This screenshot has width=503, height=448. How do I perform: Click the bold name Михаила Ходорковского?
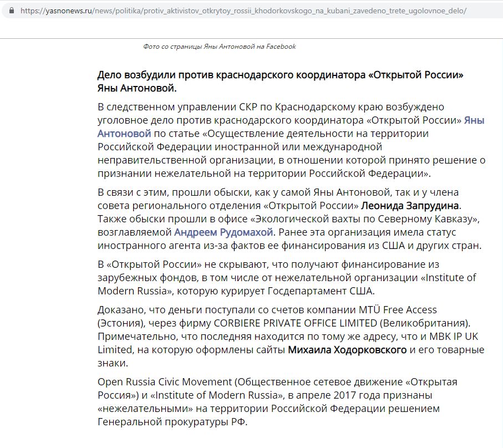[348, 350]
